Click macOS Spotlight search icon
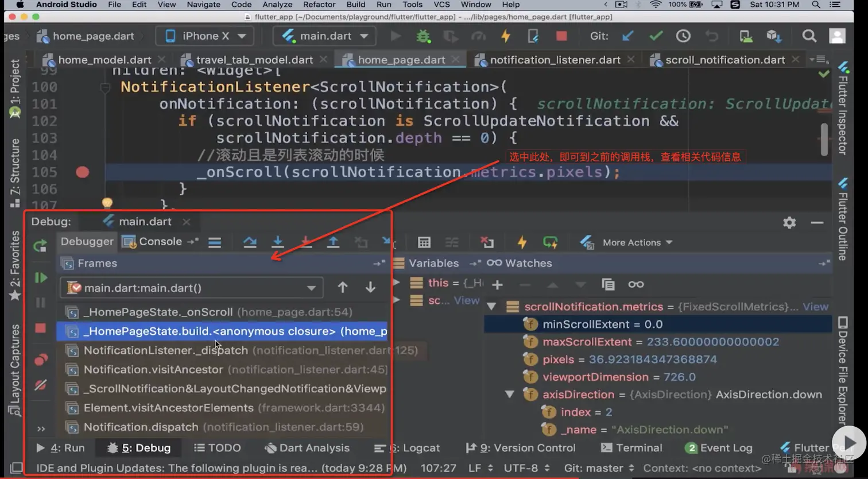868x479 pixels. click(816, 5)
